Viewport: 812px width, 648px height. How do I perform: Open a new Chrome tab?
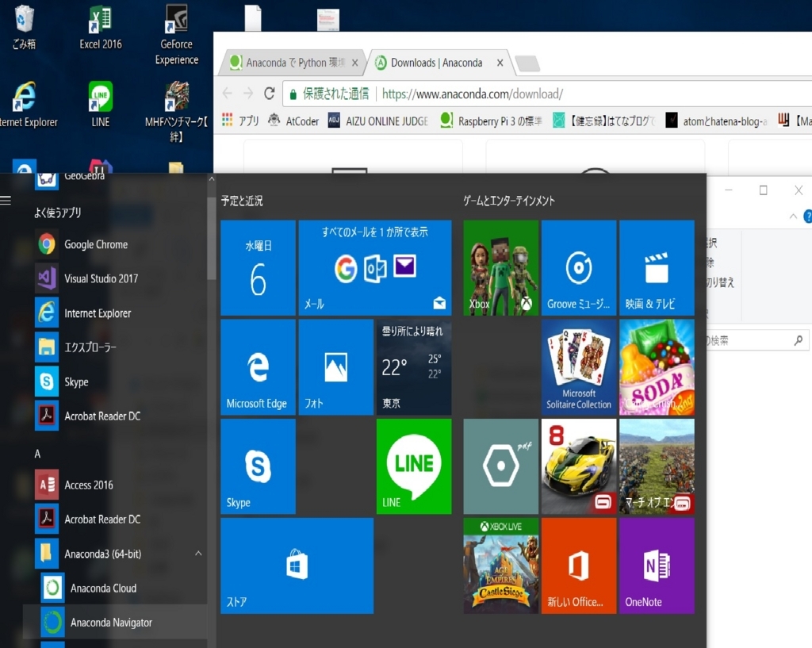point(527,63)
